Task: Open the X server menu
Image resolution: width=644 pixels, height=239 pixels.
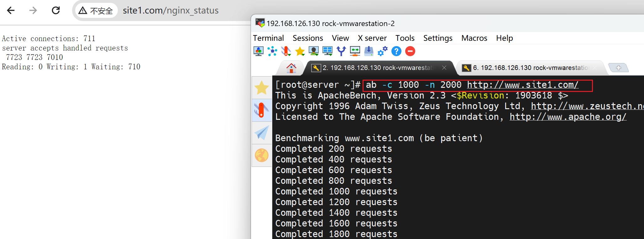Action: [372, 38]
